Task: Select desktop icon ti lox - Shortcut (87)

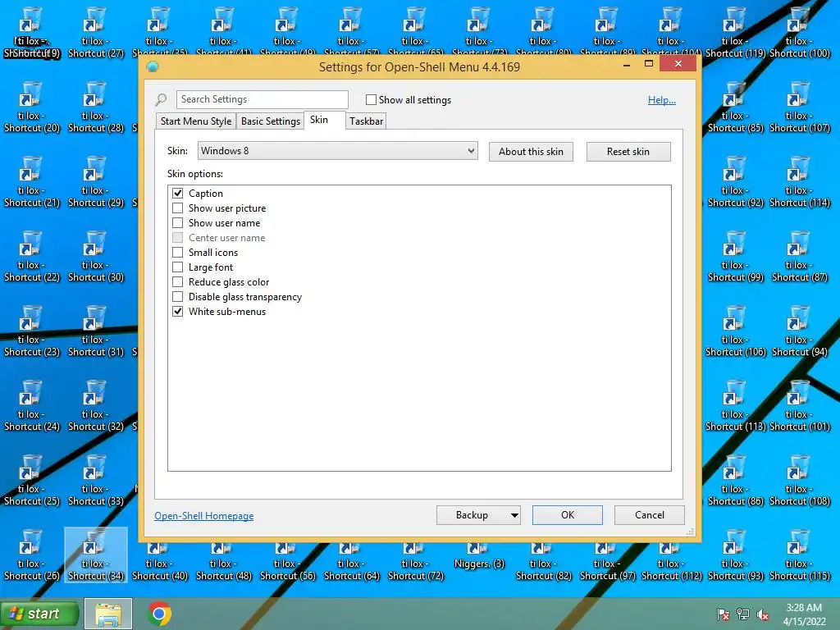Action: 799,256
